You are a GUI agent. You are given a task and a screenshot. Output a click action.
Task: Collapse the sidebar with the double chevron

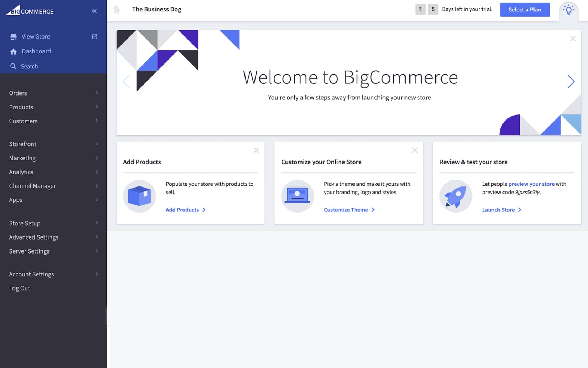pyautogui.click(x=94, y=11)
